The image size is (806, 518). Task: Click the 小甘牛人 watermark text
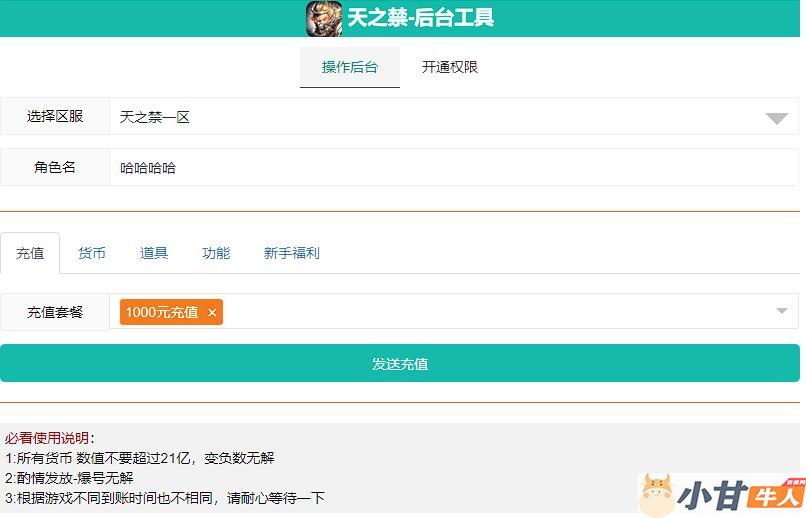(x=740, y=496)
